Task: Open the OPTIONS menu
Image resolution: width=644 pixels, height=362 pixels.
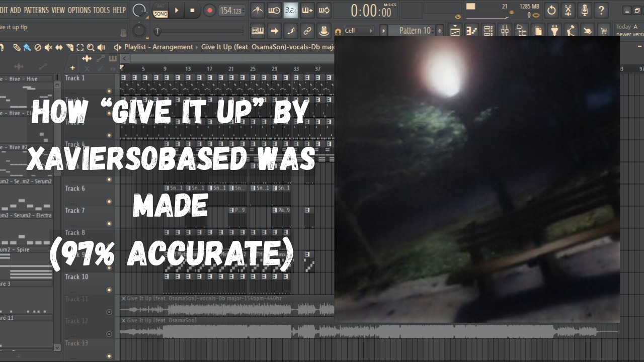Action: point(79,10)
